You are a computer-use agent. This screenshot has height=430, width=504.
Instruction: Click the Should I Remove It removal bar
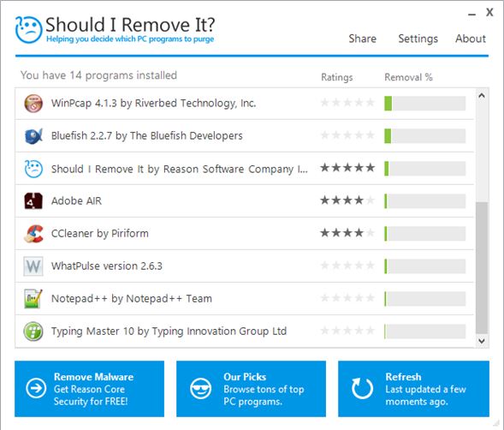tap(424, 169)
